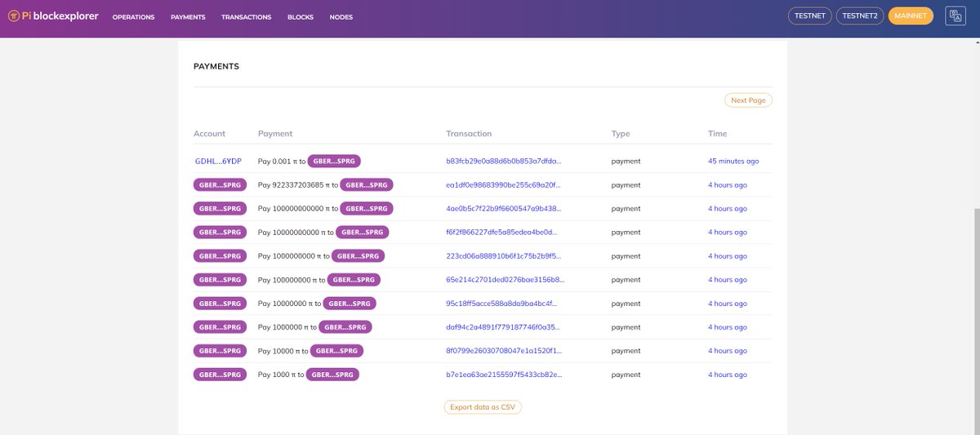
Task: Open transaction daf94c2a4891f779187746f0a35...
Action: pos(503,327)
